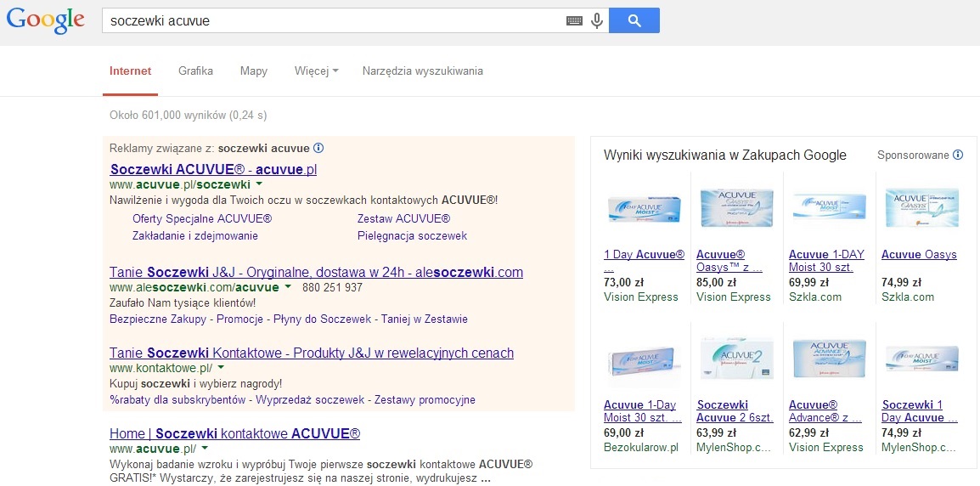Open the Więcej dropdown menu
980x486 pixels.
tap(316, 71)
